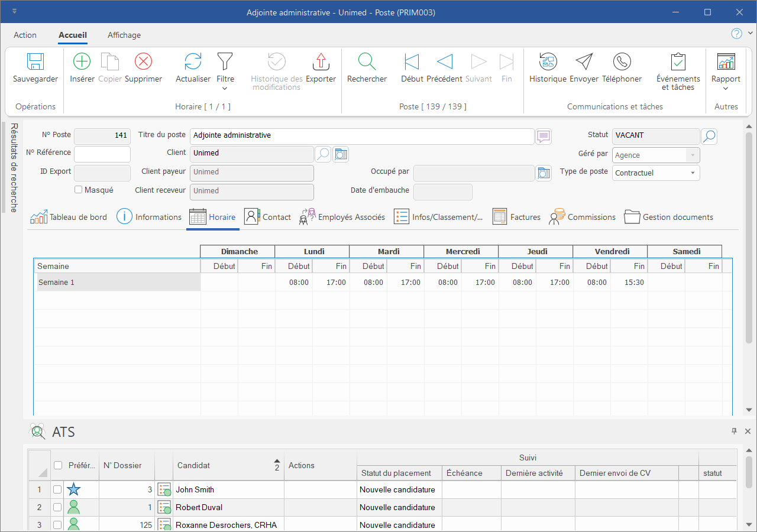The height and width of the screenshot is (532, 757).
Task: Click the N° Référence input field
Action: point(102,154)
